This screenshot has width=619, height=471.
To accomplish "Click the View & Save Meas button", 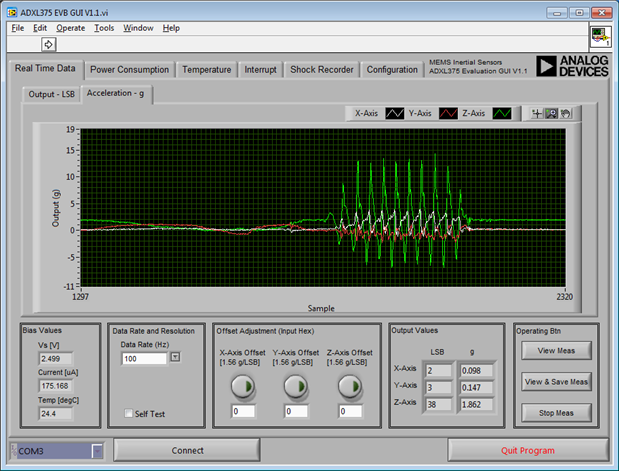I will (556, 381).
